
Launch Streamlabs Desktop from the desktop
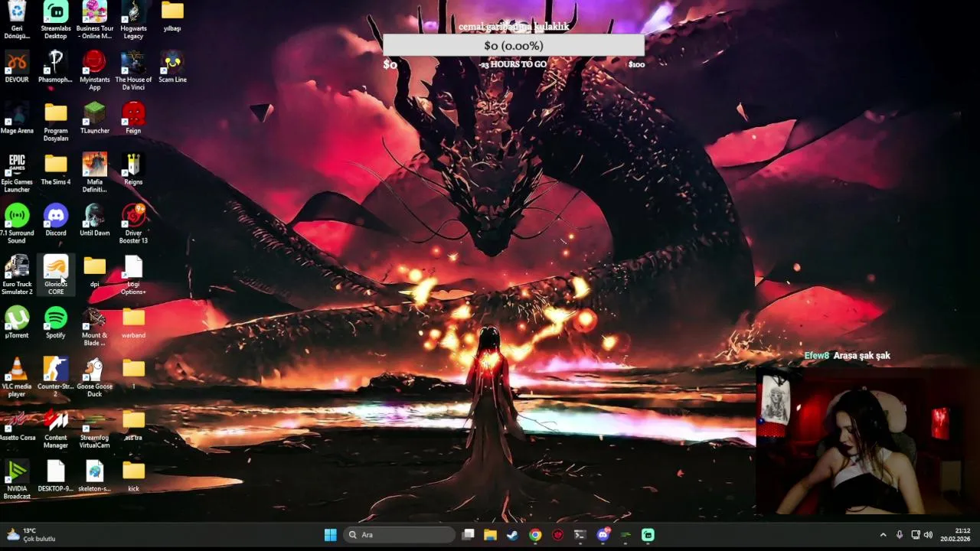[x=56, y=19]
